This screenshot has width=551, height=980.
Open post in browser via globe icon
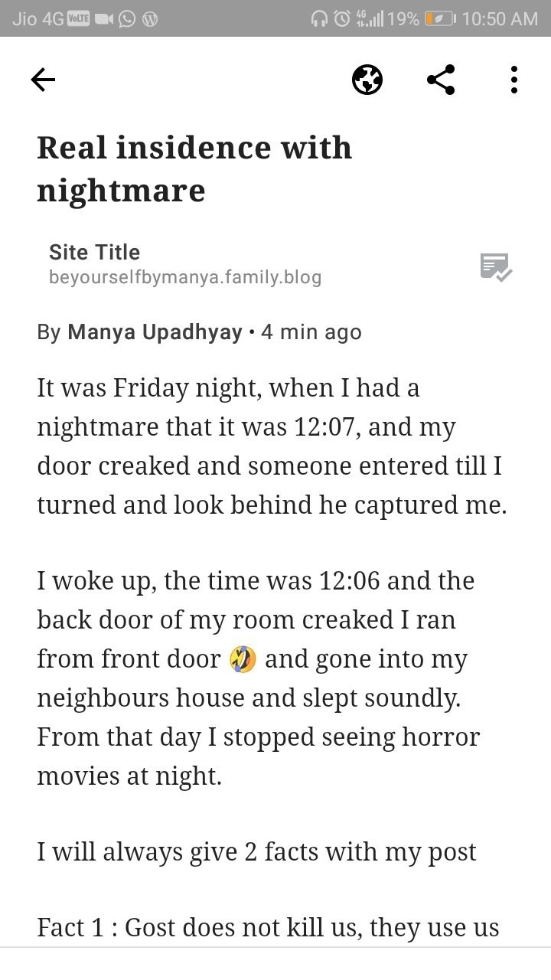pyautogui.click(x=367, y=80)
